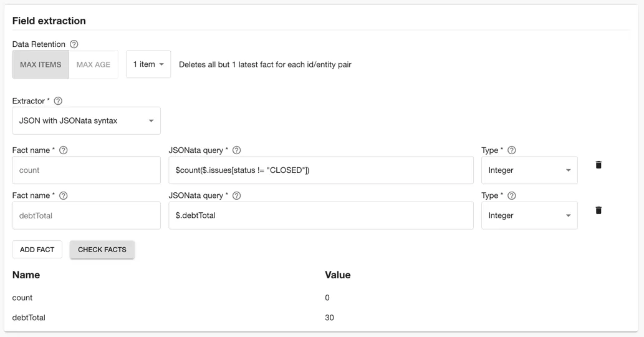Click help icon beside second JSONata query label
The height and width of the screenshot is (337, 644).
pos(236,196)
